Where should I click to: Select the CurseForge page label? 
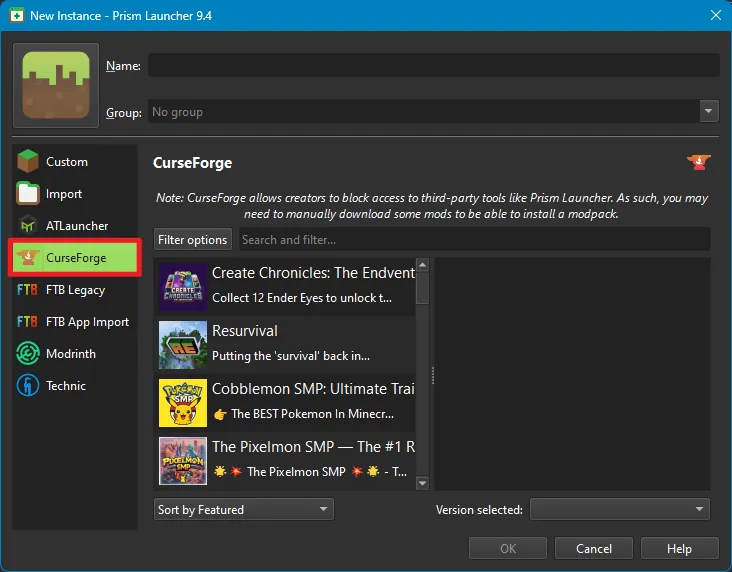[x=76, y=258]
